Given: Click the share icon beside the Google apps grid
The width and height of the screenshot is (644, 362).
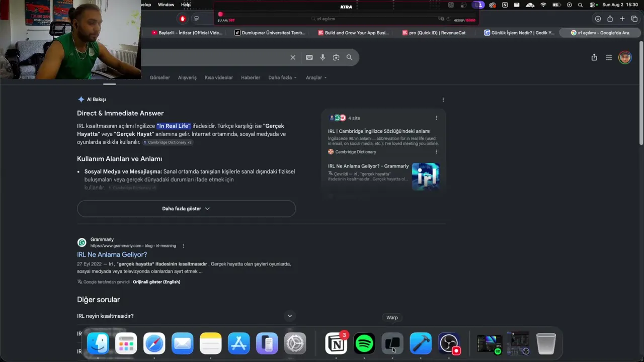Looking at the screenshot, I should 594,57.
